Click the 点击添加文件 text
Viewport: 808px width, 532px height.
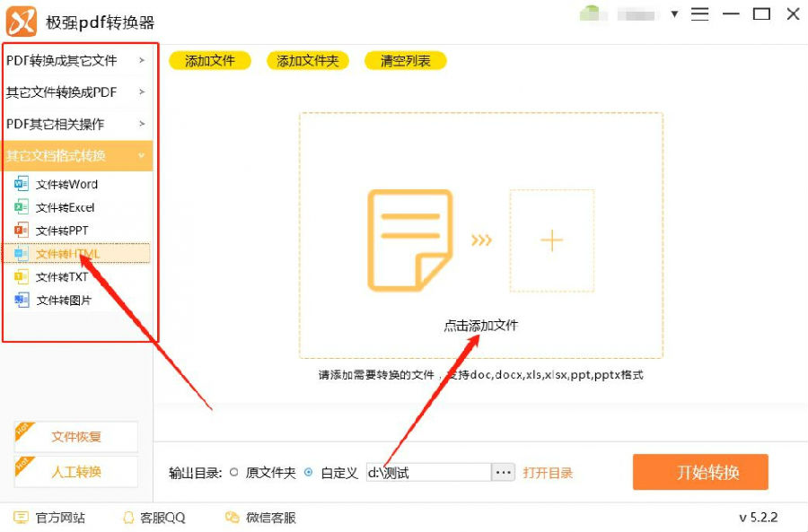[x=481, y=326]
